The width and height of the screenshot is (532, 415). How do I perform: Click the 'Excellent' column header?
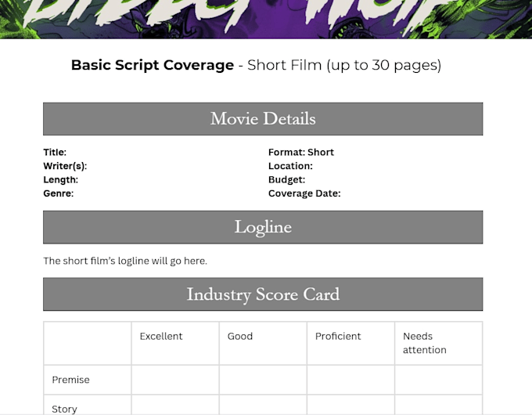point(161,336)
